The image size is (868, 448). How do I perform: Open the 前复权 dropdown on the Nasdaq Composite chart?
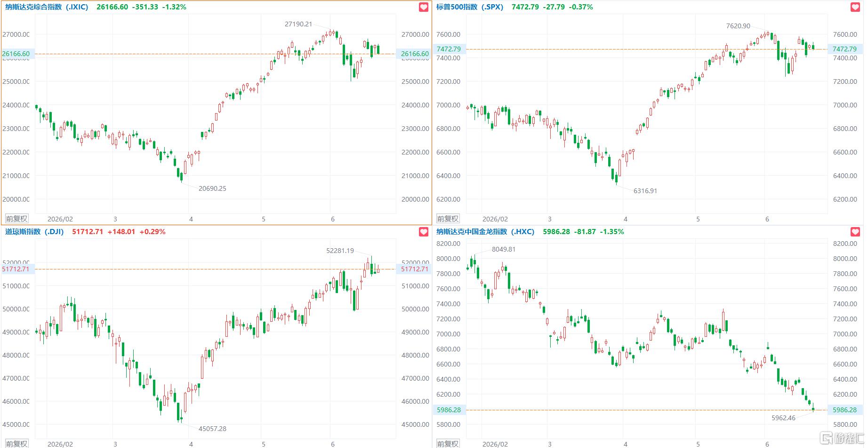(16, 219)
